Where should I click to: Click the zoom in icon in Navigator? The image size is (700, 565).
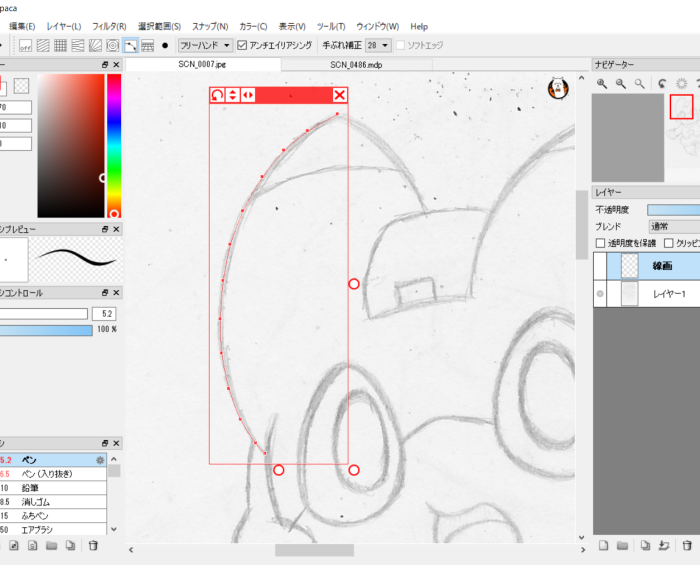tap(602, 83)
